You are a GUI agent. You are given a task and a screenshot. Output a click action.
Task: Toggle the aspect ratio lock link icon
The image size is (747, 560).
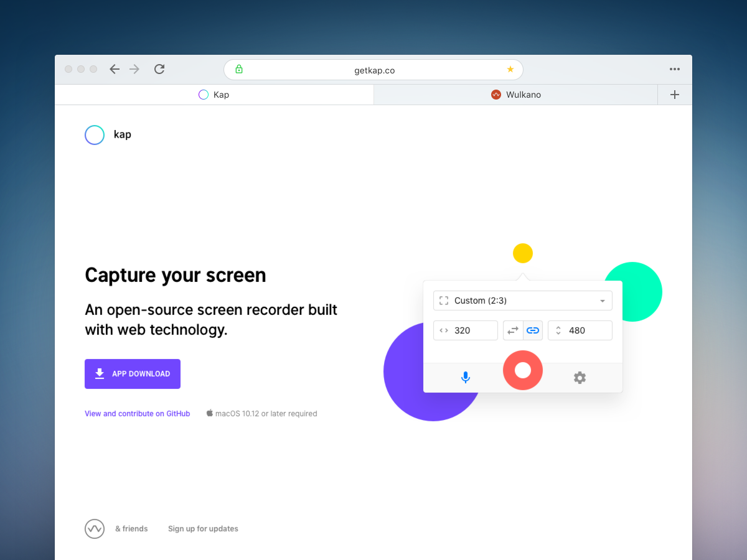point(533,330)
